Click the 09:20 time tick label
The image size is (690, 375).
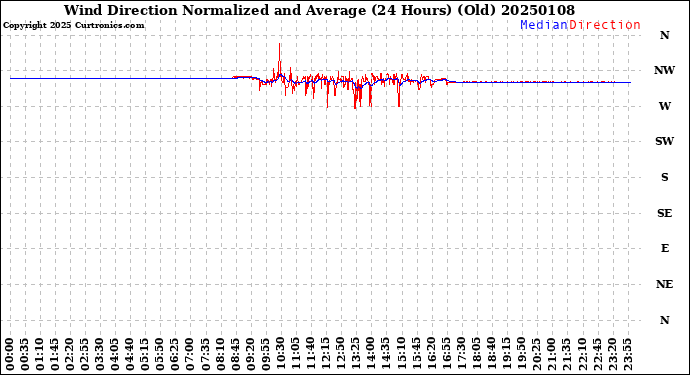click(250, 354)
